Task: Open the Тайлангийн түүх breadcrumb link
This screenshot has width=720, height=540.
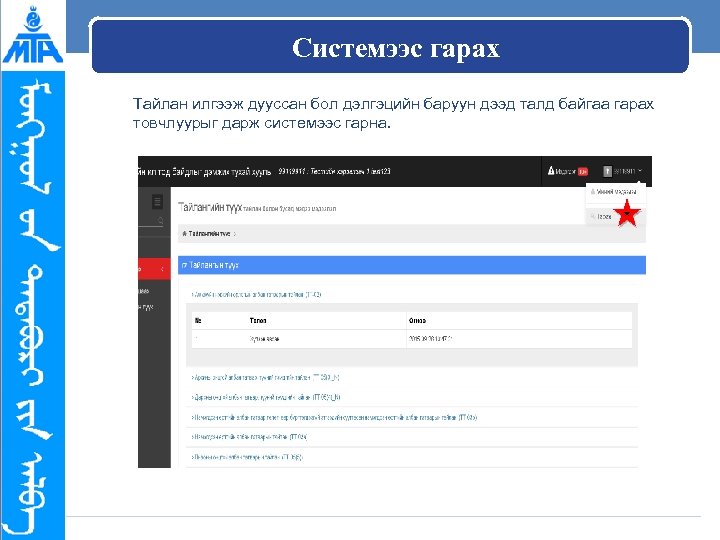Action: (x=209, y=234)
